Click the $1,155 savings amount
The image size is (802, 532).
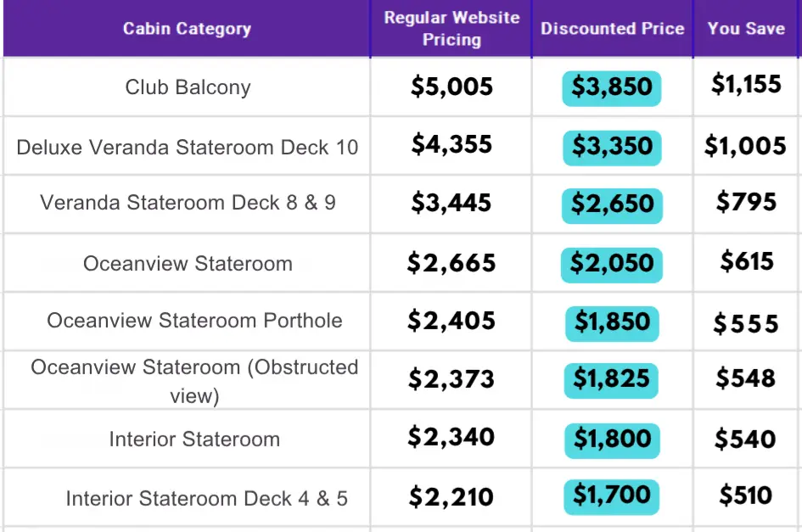tap(746, 85)
